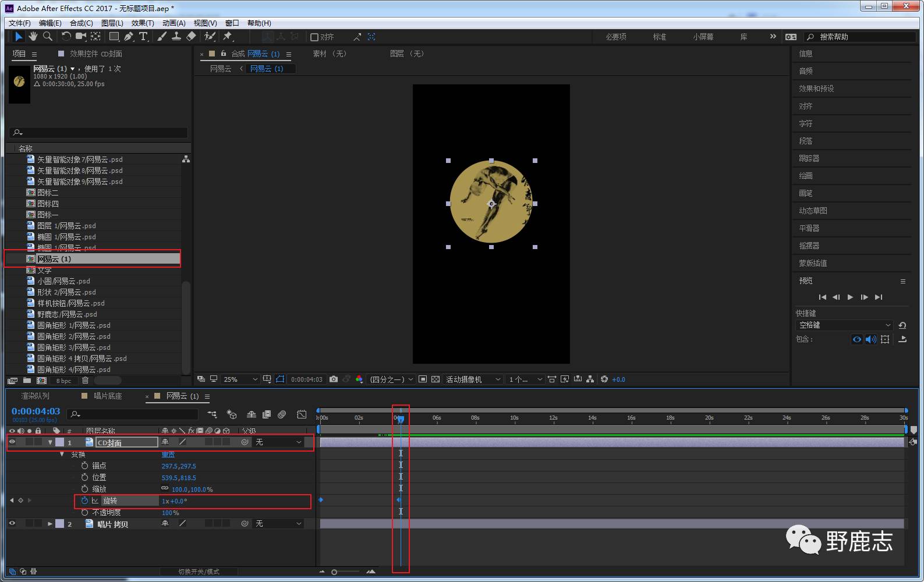Screen dimensions: 924x582
Task: Expand the 唱片 拷贝 layer
Action: tap(50, 524)
